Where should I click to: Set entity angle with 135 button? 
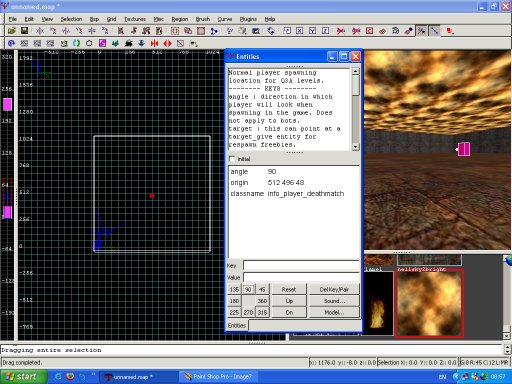point(234,289)
